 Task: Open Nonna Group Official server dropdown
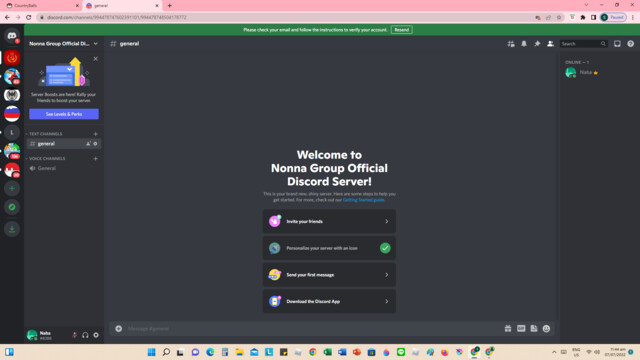63,44
